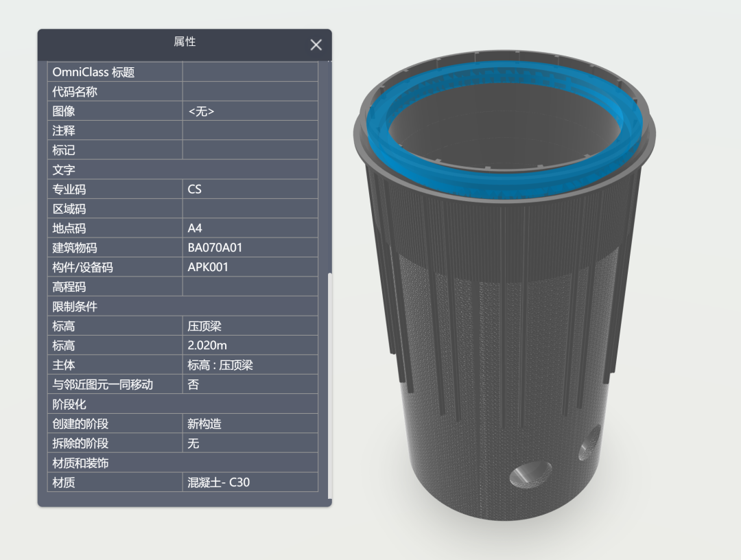Image resolution: width=741 pixels, height=560 pixels.
Task: Click the 创建的阶段 value 新构造
Action: click(x=204, y=423)
